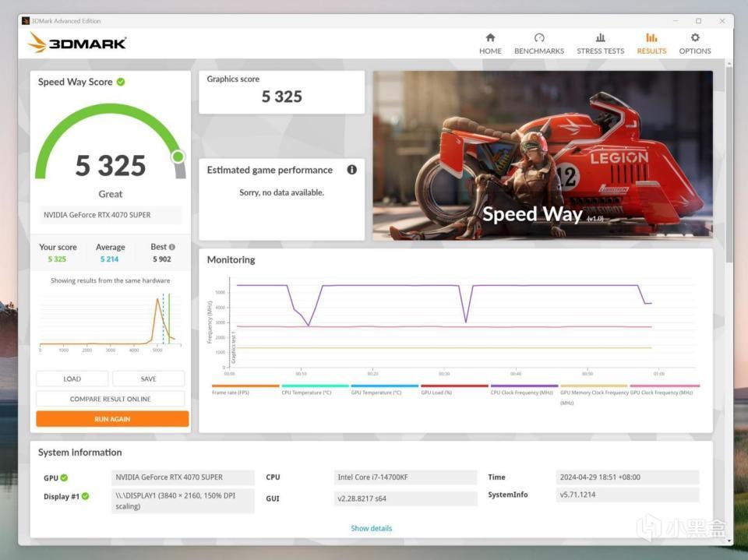
Task: Click the Intel Core i7-14700KF CPU field
Action: (x=405, y=477)
